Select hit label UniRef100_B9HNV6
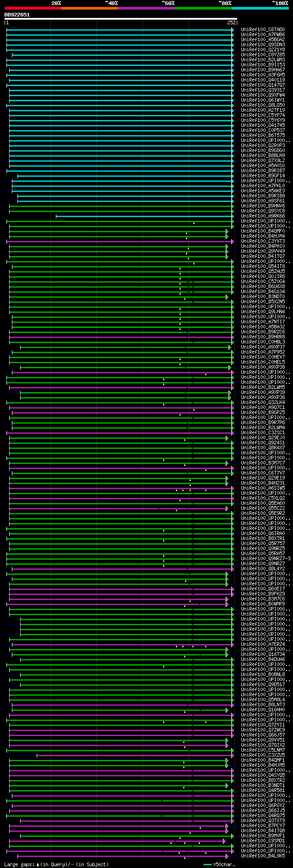Viewport: 293px width, 868px height. point(263,206)
